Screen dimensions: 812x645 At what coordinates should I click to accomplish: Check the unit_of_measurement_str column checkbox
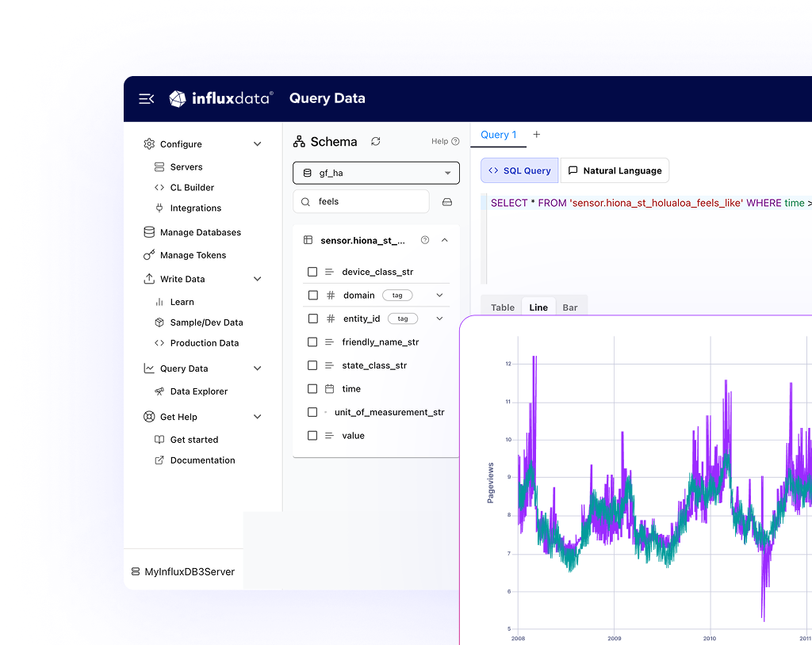click(312, 412)
